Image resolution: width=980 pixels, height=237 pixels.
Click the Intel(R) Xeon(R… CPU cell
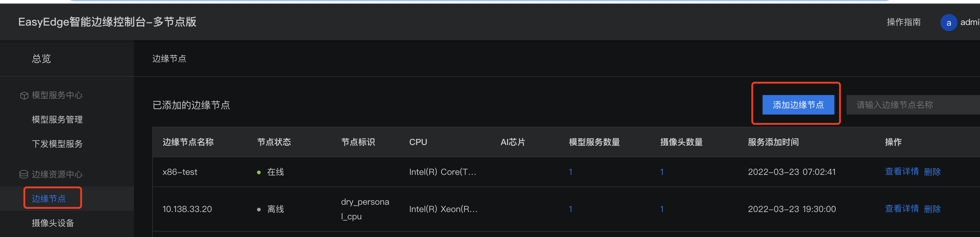pos(443,209)
